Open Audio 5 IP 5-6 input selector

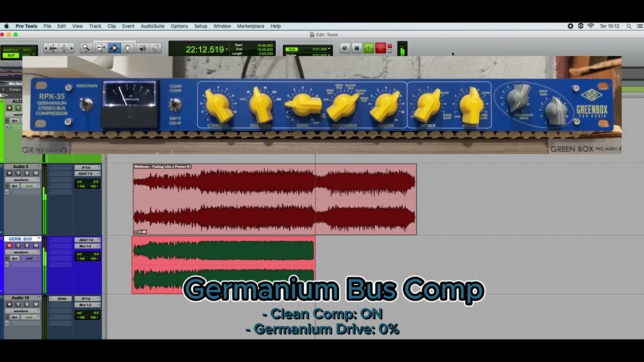pyautogui.click(x=87, y=167)
